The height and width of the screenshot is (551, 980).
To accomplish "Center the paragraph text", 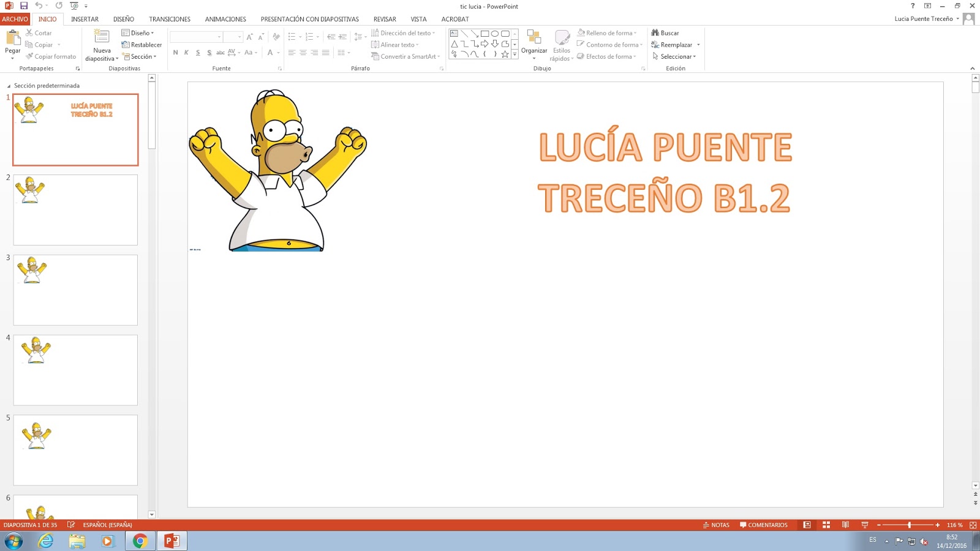I will (x=303, y=53).
